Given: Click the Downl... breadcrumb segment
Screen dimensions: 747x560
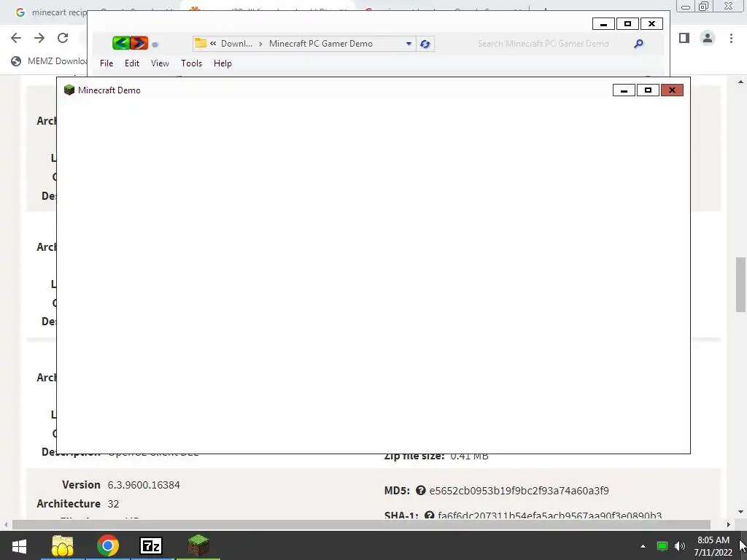Looking at the screenshot, I should [x=236, y=44].
